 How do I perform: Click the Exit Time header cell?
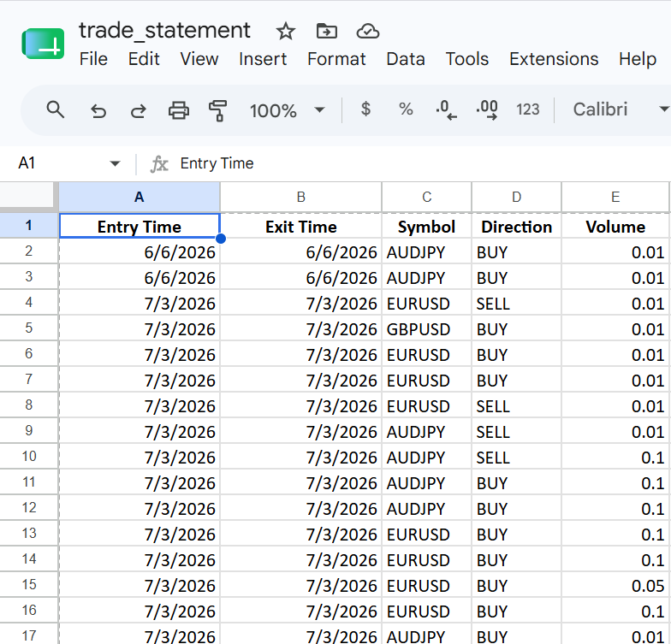pyautogui.click(x=301, y=226)
